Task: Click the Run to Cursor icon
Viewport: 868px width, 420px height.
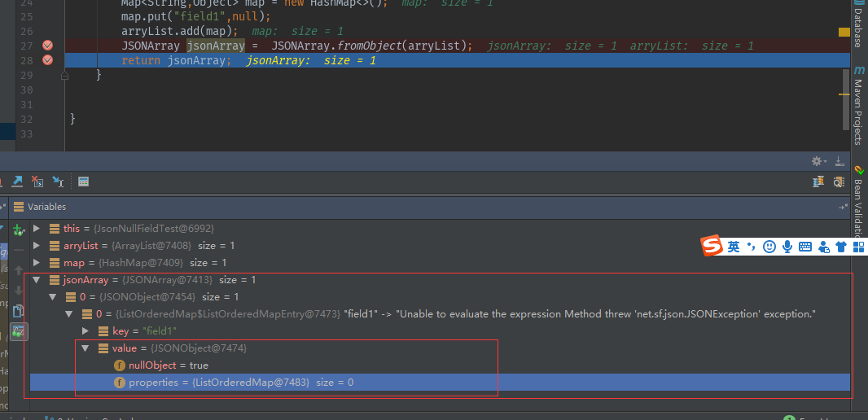Action: coord(58,181)
